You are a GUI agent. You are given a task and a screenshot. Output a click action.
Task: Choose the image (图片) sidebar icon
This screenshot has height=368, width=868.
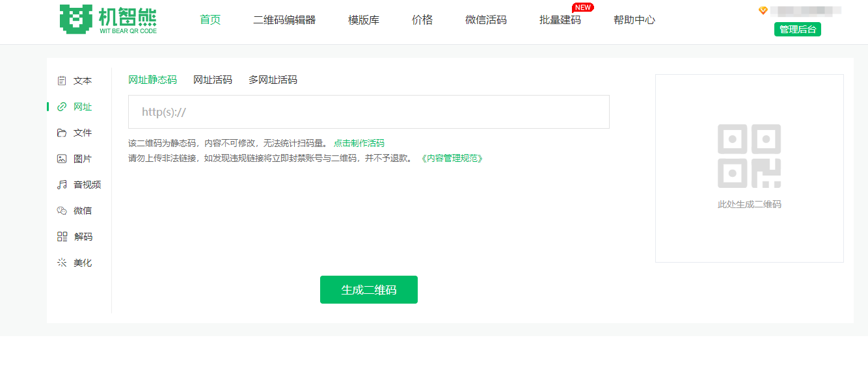tap(62, 159)
